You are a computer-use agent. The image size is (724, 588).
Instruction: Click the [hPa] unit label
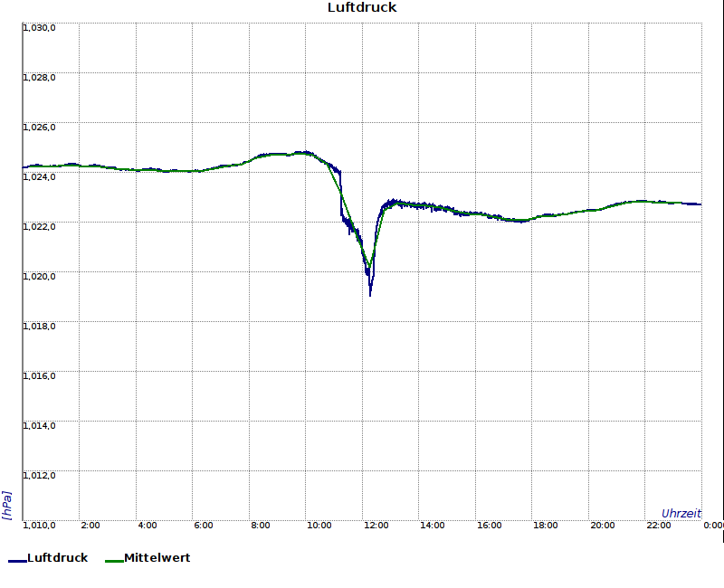pos(7,506)
